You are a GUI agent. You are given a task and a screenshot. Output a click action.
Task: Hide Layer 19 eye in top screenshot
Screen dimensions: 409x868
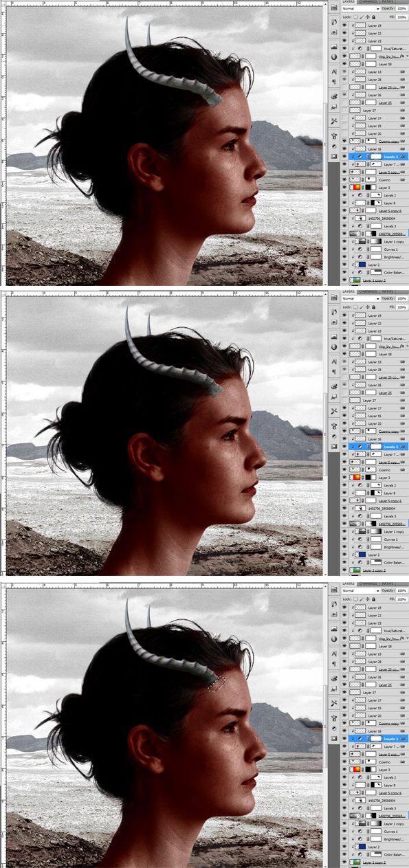pos(344,25)
